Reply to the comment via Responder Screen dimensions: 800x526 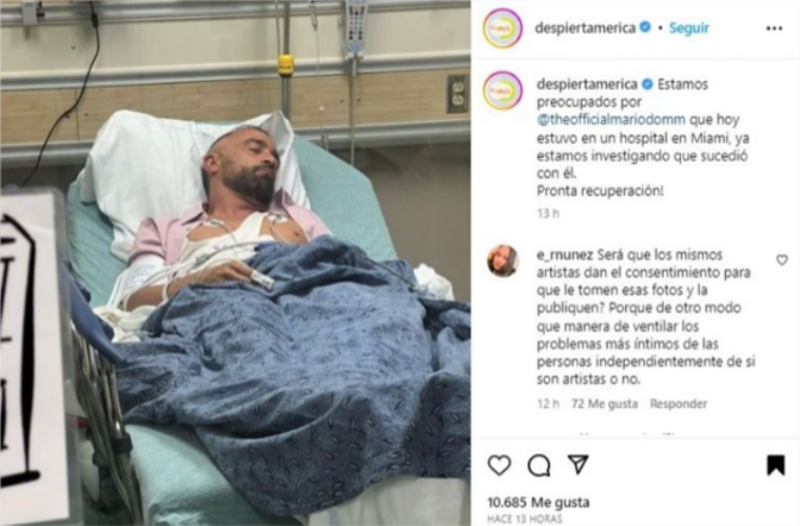tap(678, 404)
